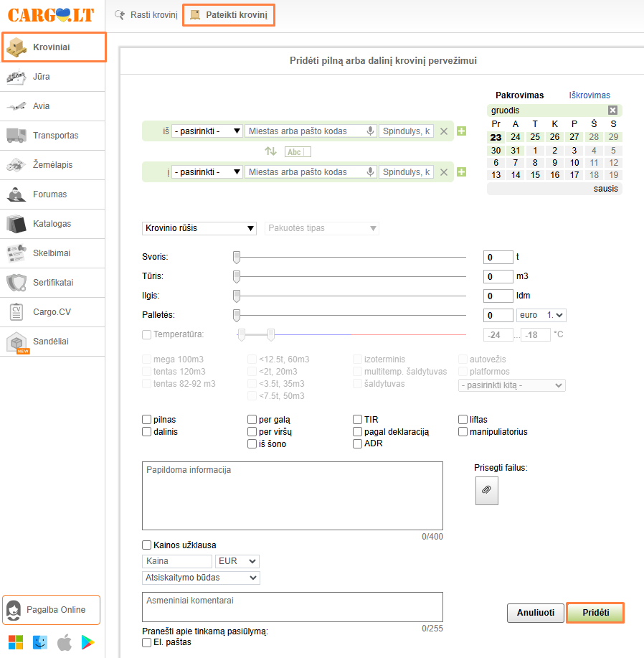The width and height of the screenshot is (644, 658).
Task: Click the swap origin and destination arrows
Action: (270, 151)
